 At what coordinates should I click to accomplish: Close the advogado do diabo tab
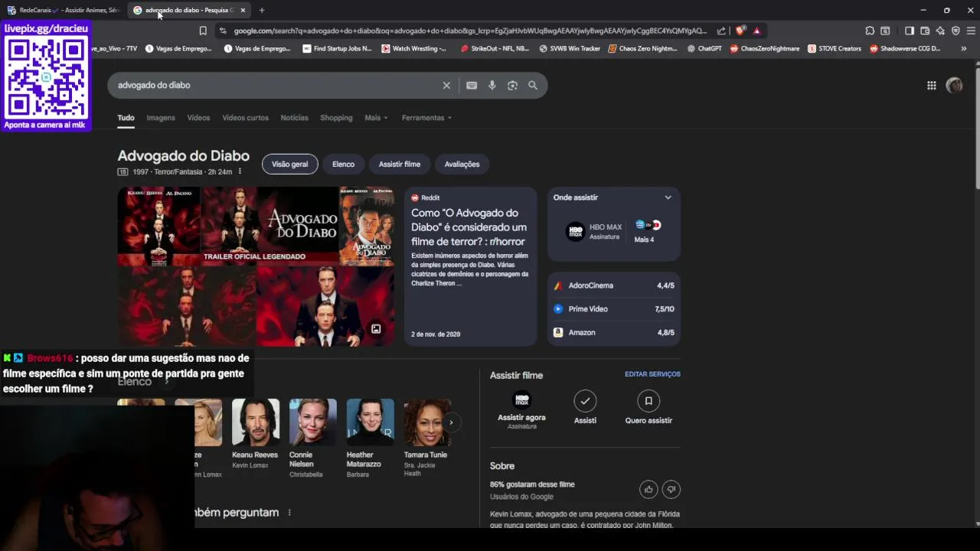(x=243, y=10)
